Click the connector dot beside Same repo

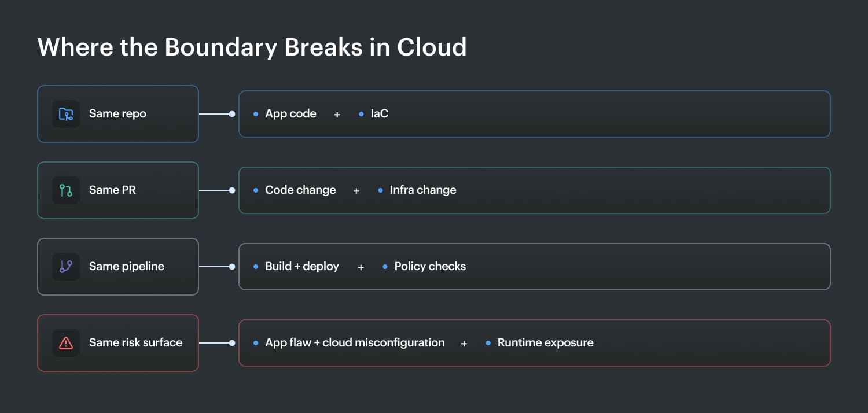click(232, 114)
